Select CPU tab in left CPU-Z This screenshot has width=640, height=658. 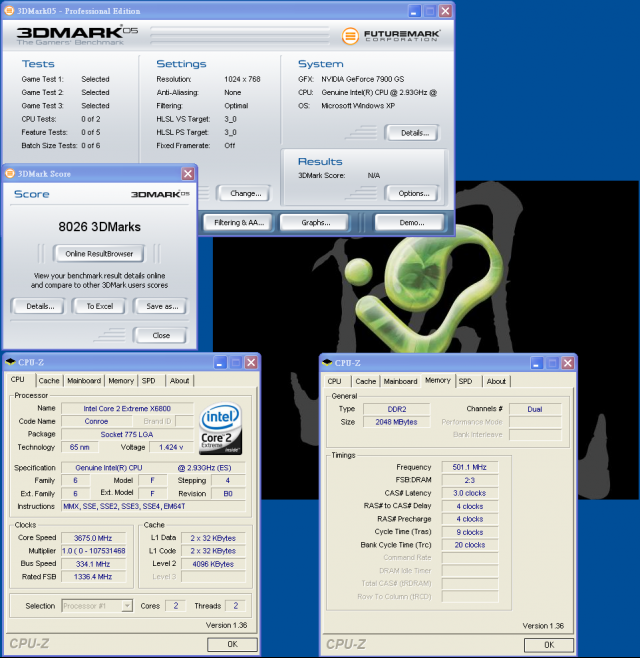(18, 379)
